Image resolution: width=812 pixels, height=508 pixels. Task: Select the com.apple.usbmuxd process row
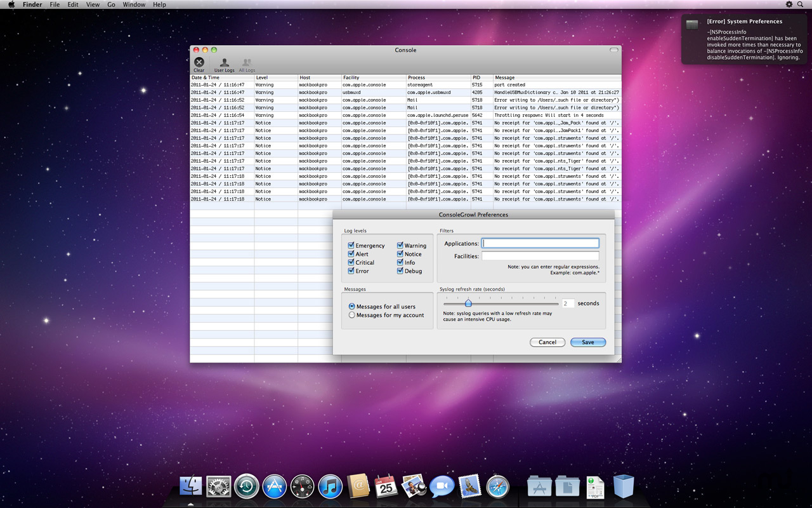(x=405, y=92)
